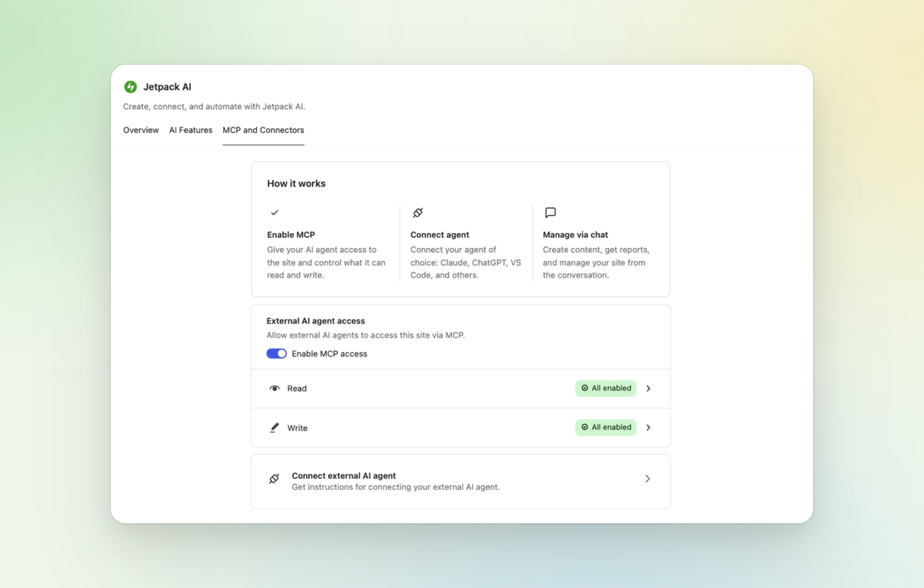Click the checkmark icon above Enable MCP

click(x=274, y=213)
